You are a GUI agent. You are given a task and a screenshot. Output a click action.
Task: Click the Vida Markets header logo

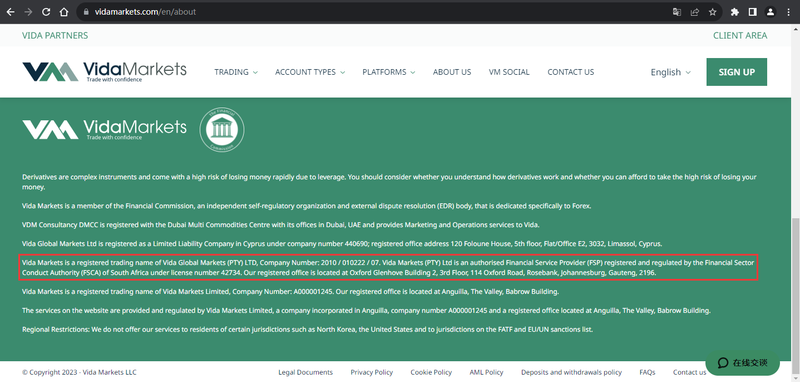pyautogui.click(x=105, y=72)
